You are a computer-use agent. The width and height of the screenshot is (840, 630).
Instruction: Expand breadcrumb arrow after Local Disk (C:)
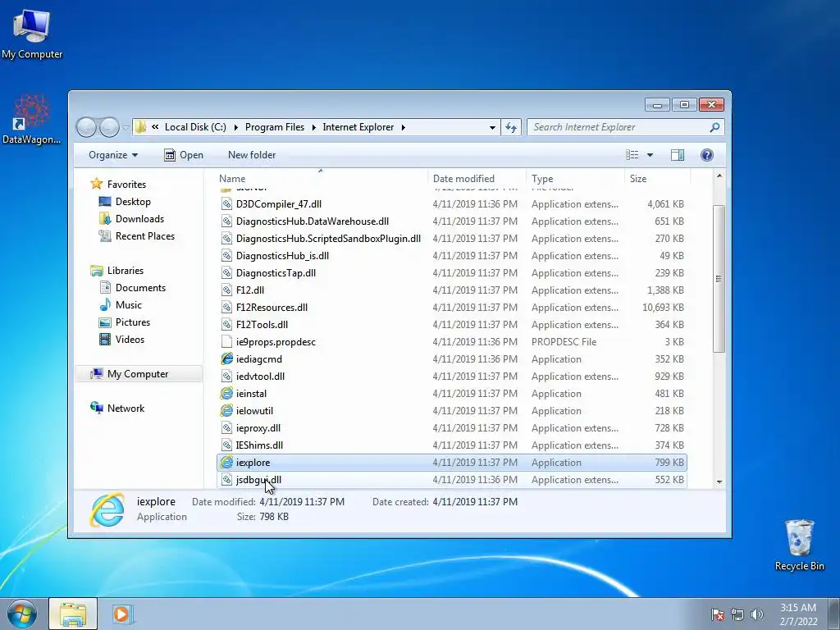(x=236, y=127)
